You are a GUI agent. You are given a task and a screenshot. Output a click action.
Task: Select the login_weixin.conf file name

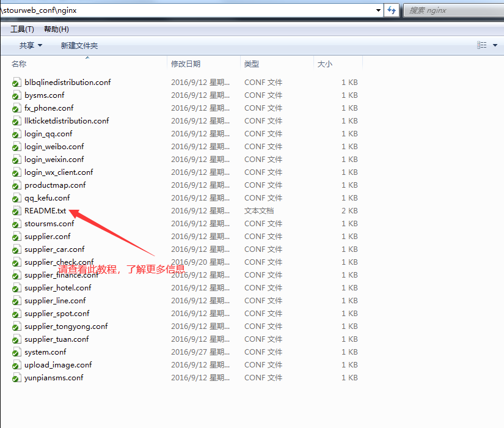point(54,160)
